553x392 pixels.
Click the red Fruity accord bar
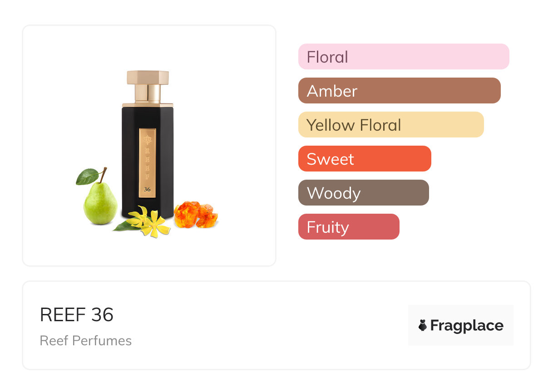[348, 227]
